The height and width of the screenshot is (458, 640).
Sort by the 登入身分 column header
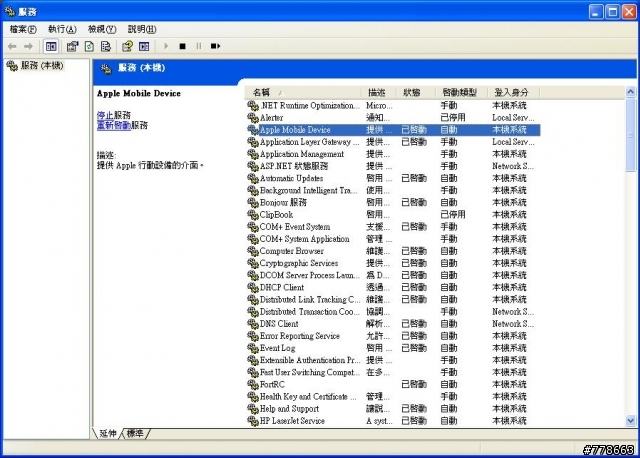click(514, 92)
